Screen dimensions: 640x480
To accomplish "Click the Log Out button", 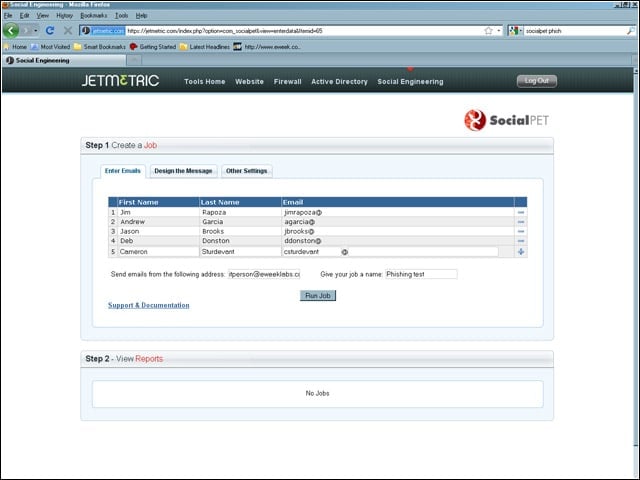I will tap(537, 81).
